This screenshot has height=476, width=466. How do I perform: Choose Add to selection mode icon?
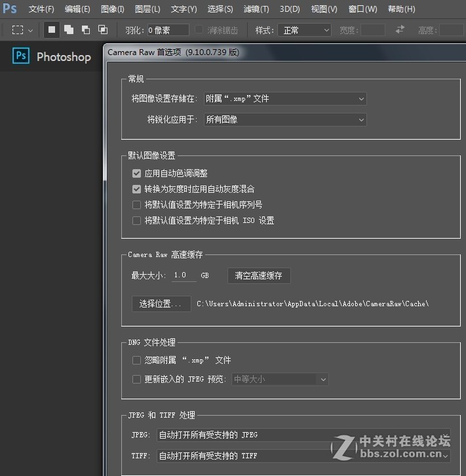point(69,30)
